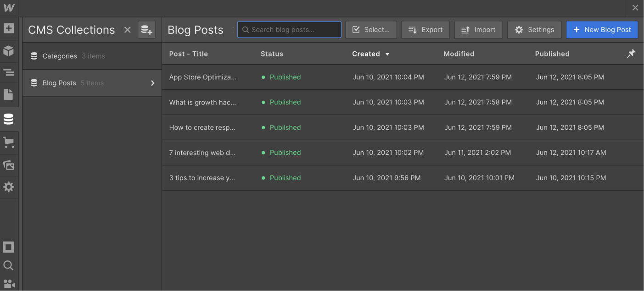Open the magnifier search in bottom sidebar
Image resolution: width=644 pixels, height=291 pixels.
(9, 266)
